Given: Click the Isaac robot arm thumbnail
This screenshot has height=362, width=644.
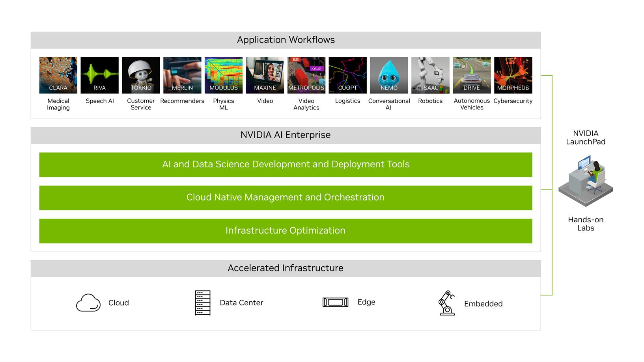Looking at the screenshot, I should tap(430, 75).
